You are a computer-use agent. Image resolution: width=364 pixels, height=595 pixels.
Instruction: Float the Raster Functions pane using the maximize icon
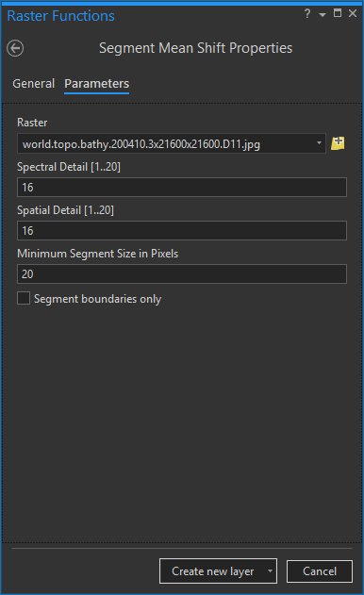click(338, 13)
